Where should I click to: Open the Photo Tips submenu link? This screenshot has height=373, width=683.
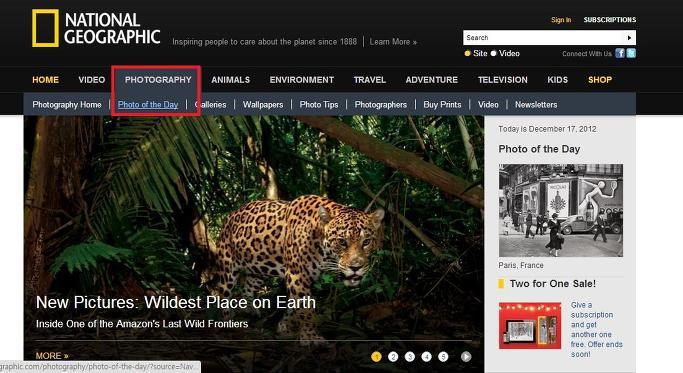pos(318,105)
